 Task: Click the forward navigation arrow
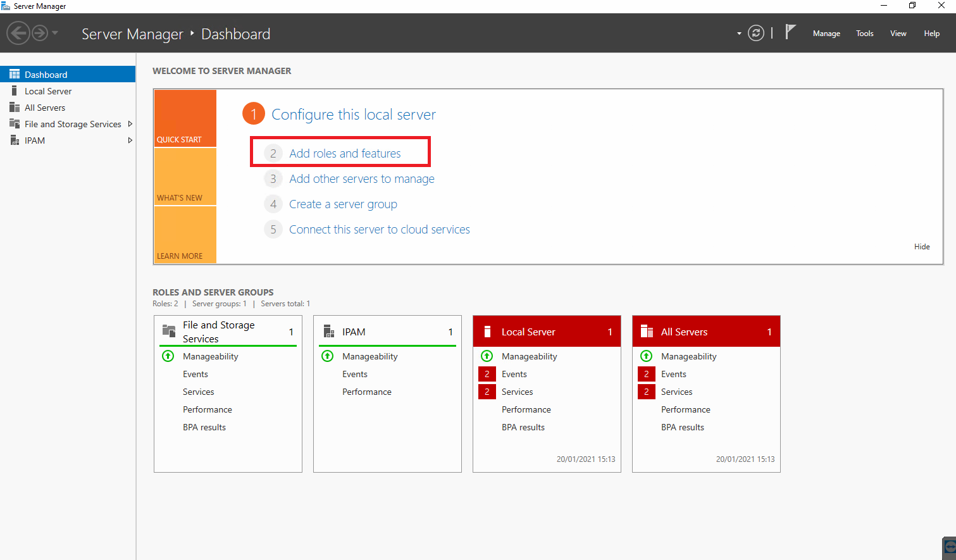point(40,33)
